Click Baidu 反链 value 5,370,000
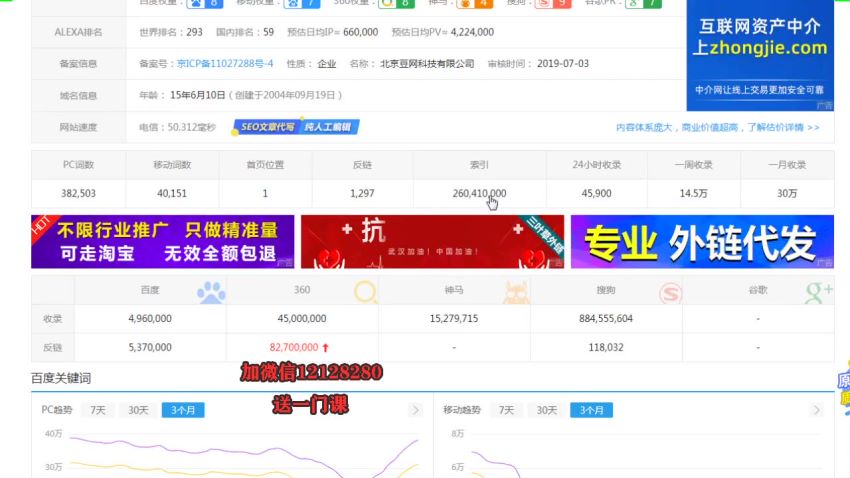 tap(150, 347)
